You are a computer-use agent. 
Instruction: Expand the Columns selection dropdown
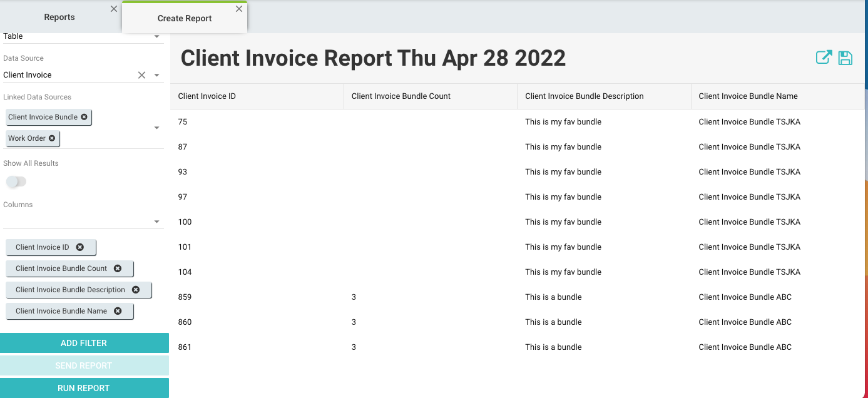coord(156,221)
